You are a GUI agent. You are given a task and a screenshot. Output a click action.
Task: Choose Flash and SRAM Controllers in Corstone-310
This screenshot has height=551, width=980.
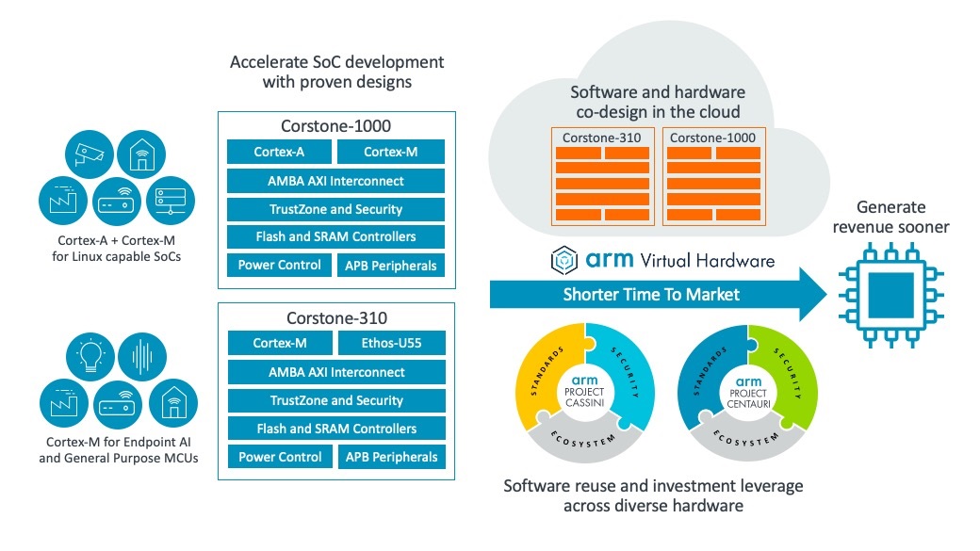337,429
